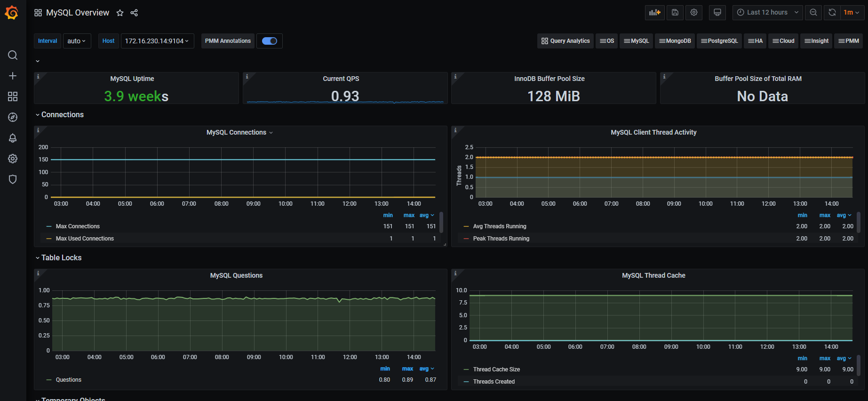This screenshot has width=868, height=401.
Task: Open the Alerting bell icon
Action: [13, 138]
